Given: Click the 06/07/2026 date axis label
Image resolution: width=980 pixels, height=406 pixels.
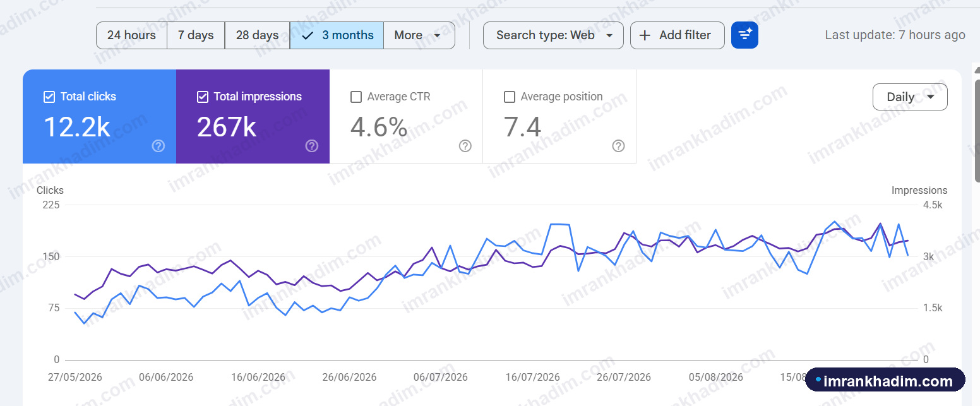Looking at the screenshot, I should [x=441, y=377].
